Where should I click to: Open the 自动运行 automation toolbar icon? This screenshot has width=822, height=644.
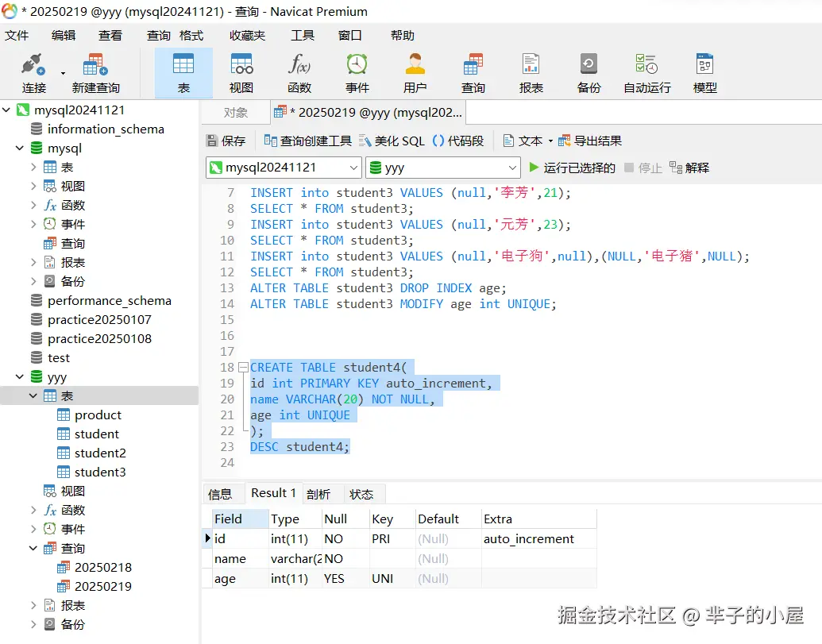[647, 73]
